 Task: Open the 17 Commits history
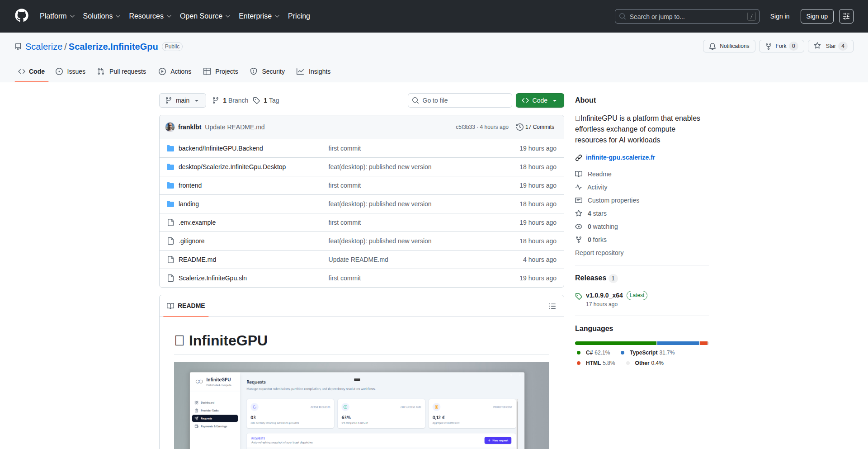point(535,127)
